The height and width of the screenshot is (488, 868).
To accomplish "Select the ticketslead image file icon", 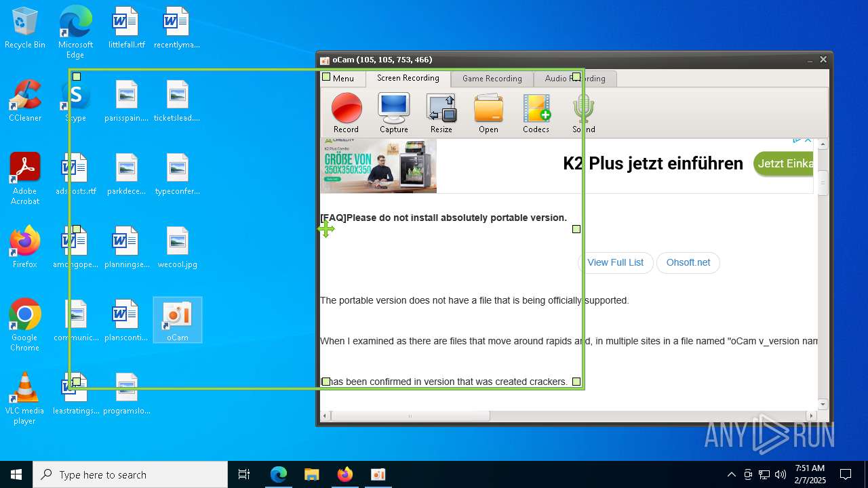I will (177, 102).
